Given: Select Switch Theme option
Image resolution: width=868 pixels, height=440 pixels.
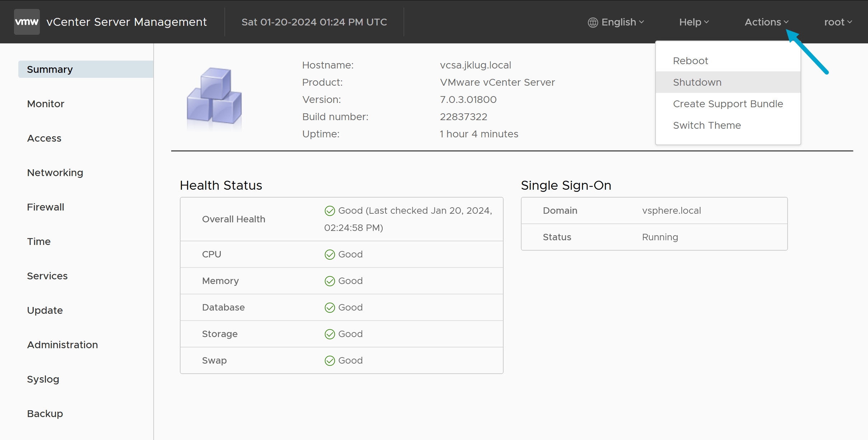Looking at the screenshot, I should 707,125.
